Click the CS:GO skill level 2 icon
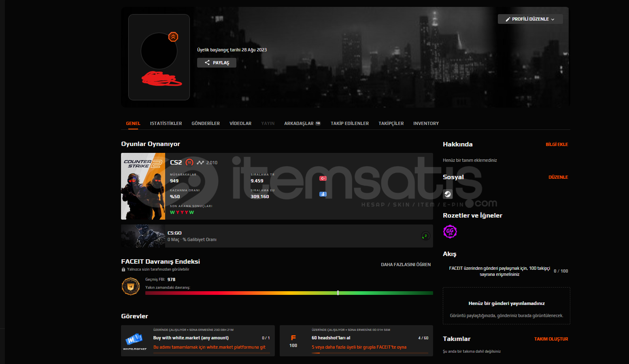This screenshot has height=364, width=629. (x=425, y=236)
